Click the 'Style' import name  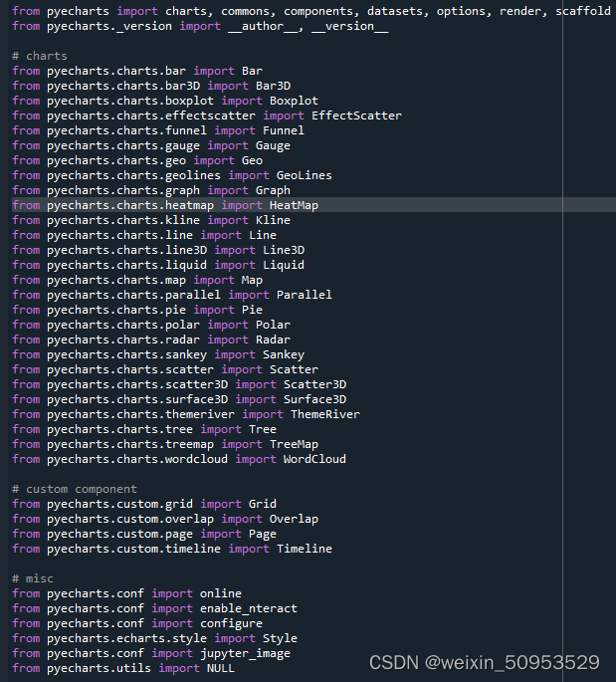[280, 638]
